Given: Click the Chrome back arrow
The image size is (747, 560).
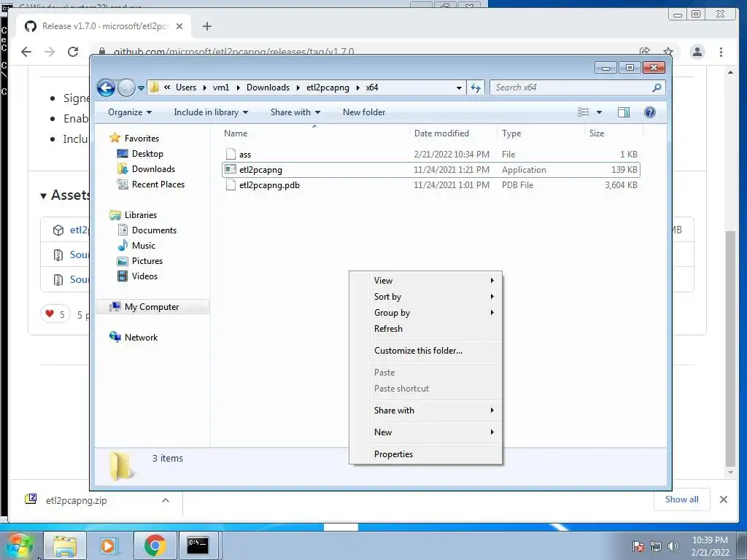Looking at the screenshot, I should [x=26, y=52].
